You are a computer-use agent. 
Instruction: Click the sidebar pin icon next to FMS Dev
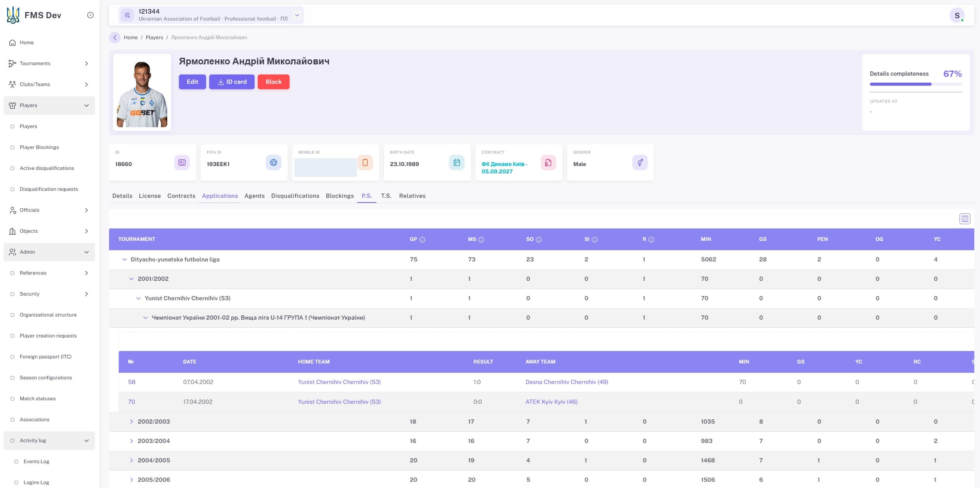90,15
